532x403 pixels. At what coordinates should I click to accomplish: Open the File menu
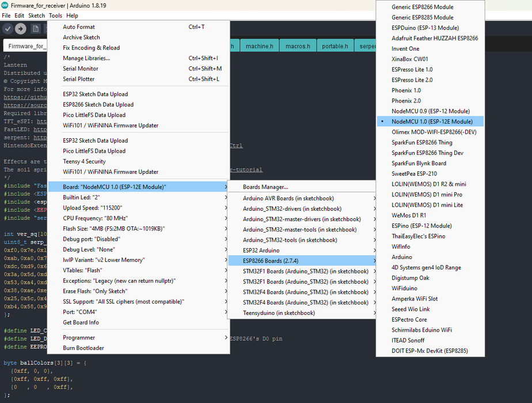tap(6, 16)
